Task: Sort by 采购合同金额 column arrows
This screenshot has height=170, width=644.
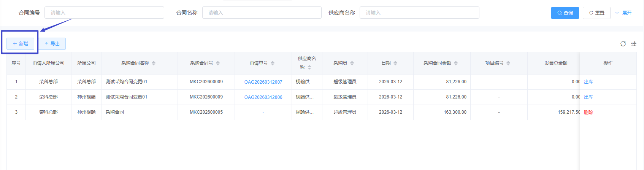Action: [x=456, y=63]
